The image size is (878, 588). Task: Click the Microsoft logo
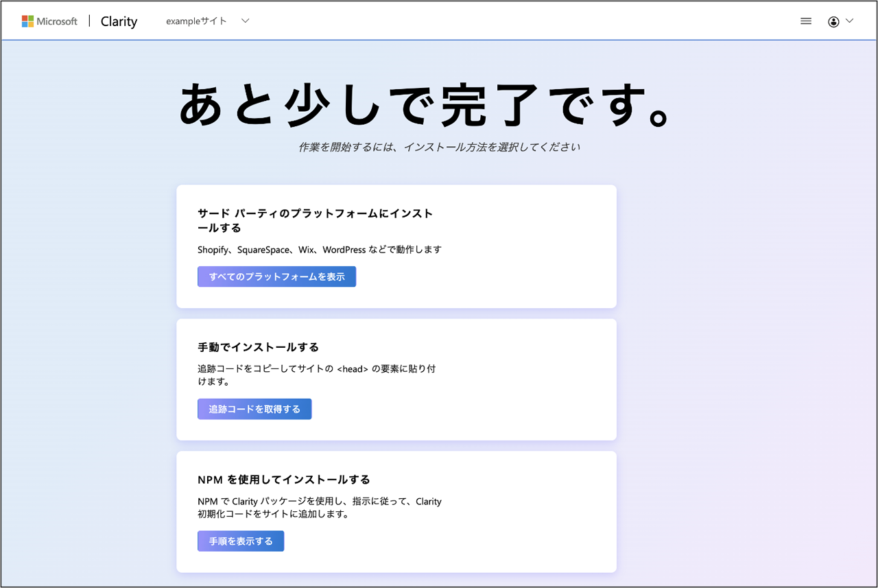tap(49, 21)
